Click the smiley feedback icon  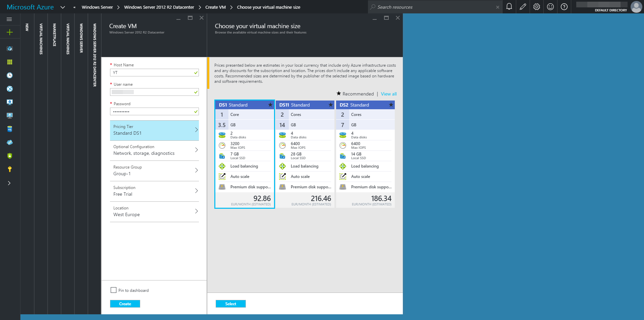tap(550, 7)
